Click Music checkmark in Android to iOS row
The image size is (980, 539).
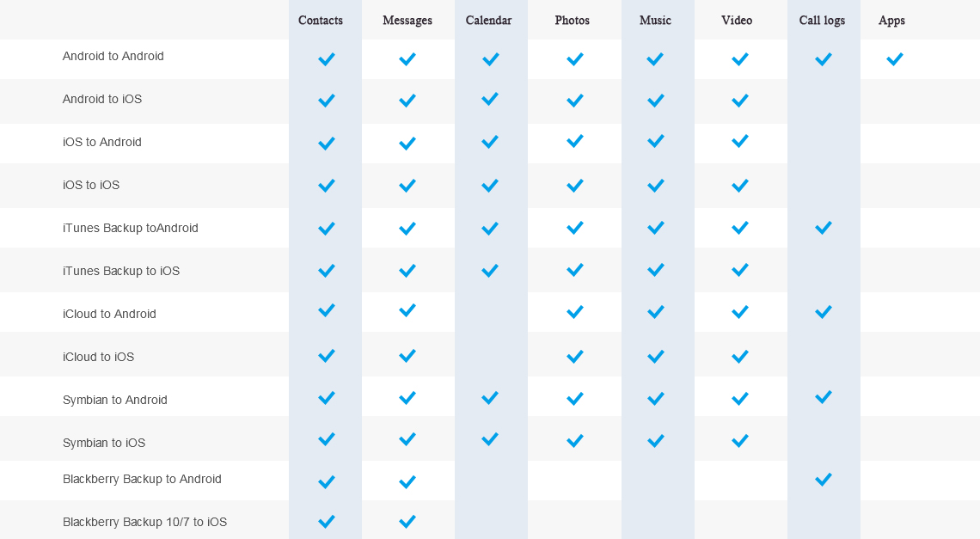[656, 101]
